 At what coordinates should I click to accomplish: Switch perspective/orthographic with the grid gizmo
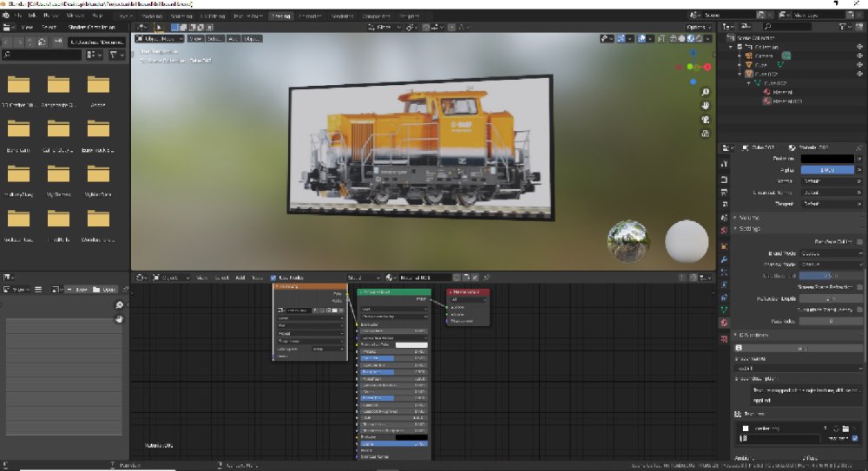point(706,134)
